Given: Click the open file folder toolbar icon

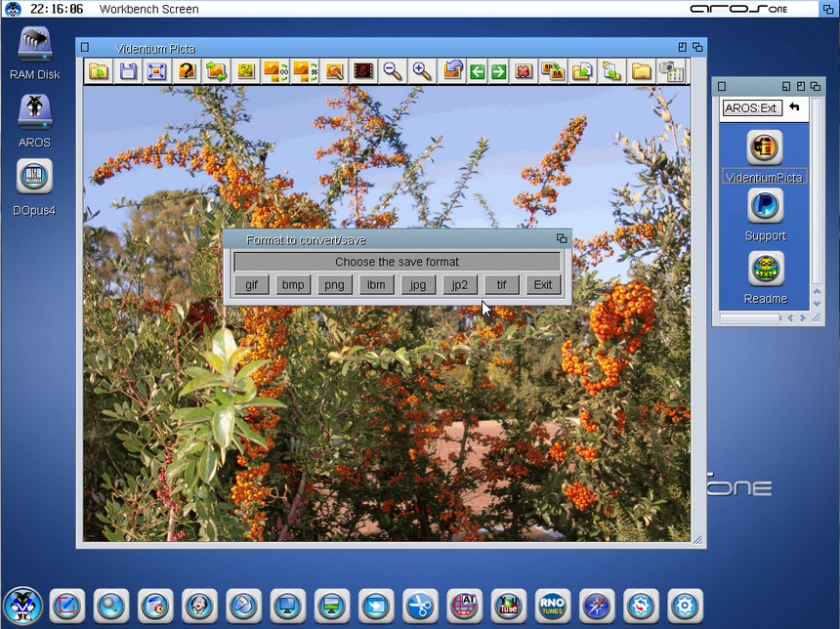Looking at the screenshot, I should pos(99,71).
